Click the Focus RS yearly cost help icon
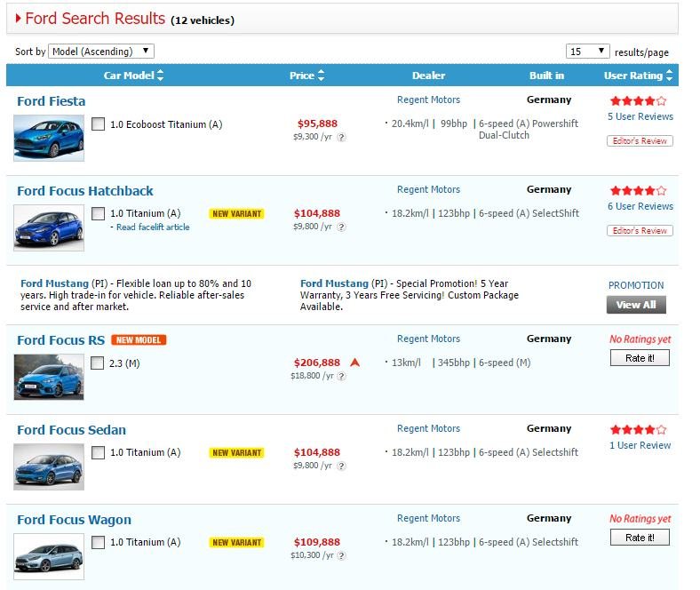The width and height of the screenshot is (700, 590). click(341, 376)
